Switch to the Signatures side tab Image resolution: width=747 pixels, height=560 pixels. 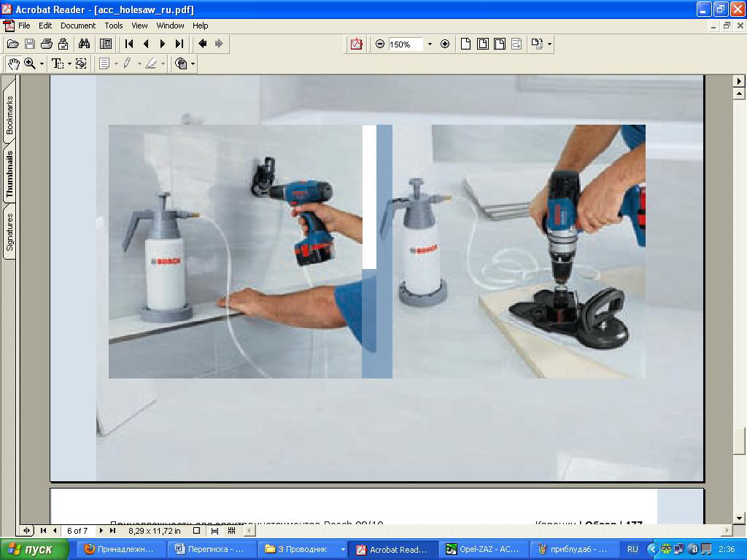[x=9, y=232]
